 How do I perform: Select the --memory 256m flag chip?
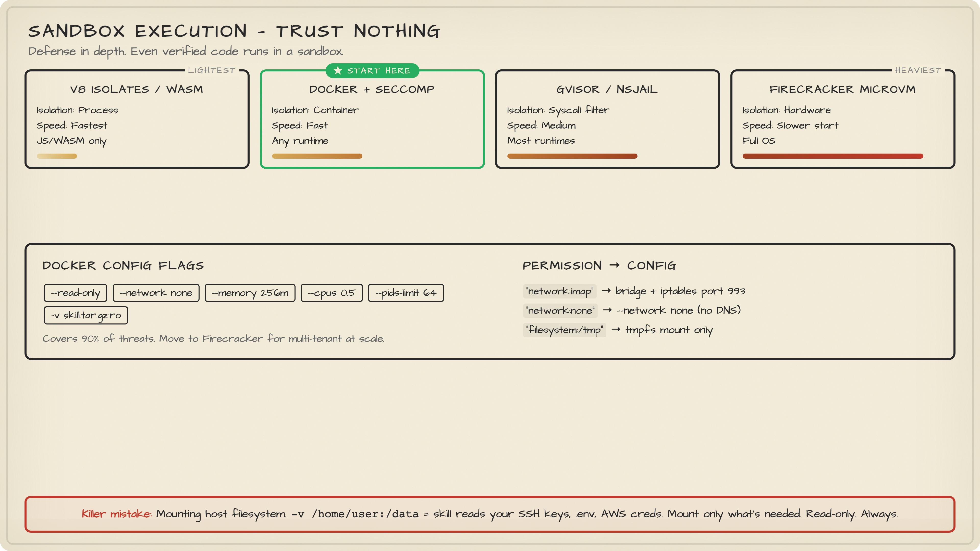click(250, 293)
